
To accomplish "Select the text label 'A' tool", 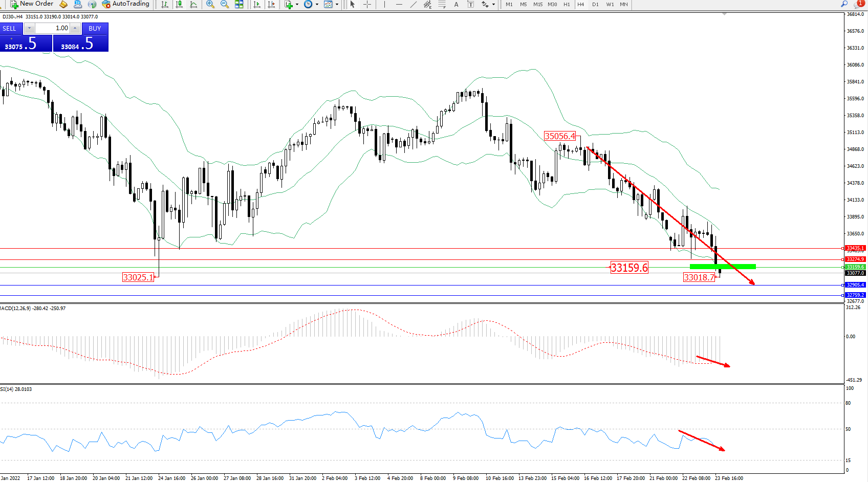I will [456, 4].
